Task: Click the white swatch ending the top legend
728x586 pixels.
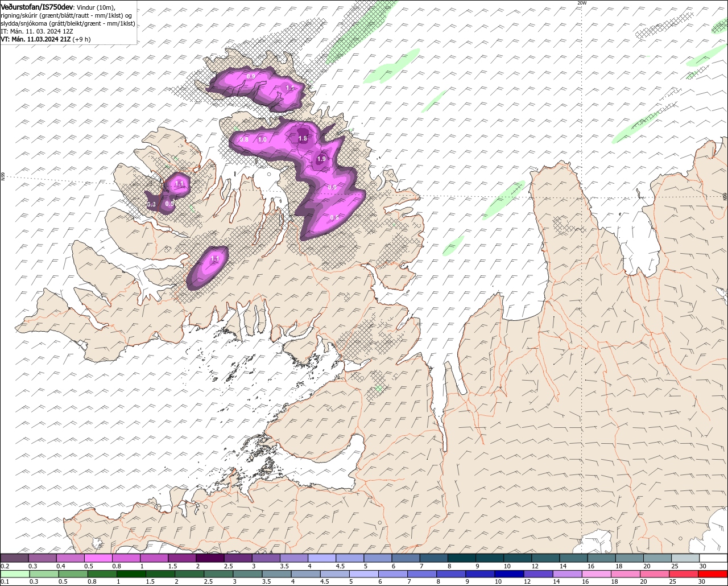Action: coord(713,558)
